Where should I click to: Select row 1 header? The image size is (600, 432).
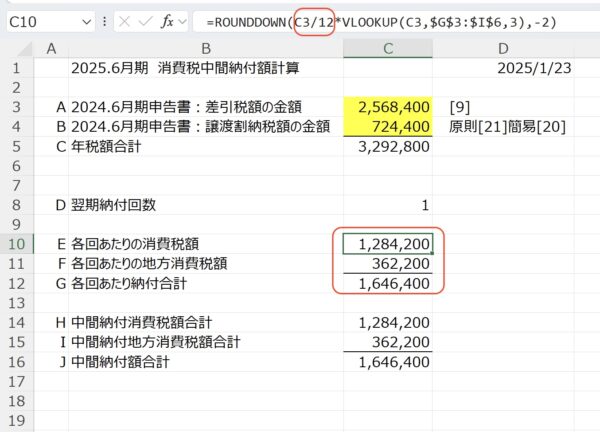[x=16, y=68]
